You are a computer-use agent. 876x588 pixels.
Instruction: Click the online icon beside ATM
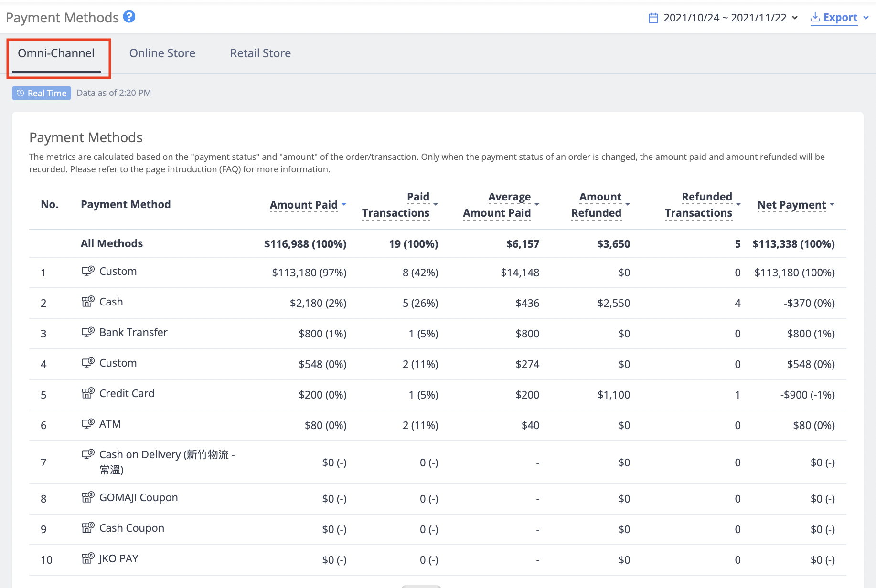(x=88, y=424)
